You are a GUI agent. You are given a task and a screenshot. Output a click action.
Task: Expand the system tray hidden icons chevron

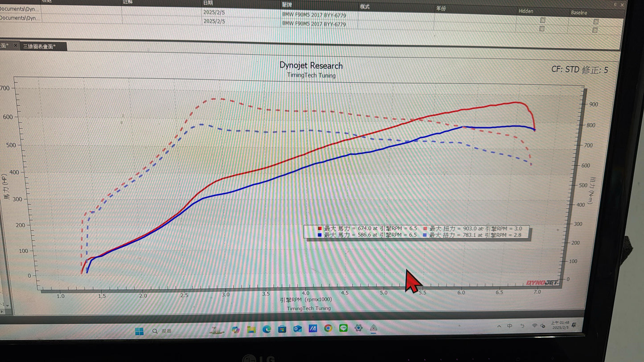[499, 326]
